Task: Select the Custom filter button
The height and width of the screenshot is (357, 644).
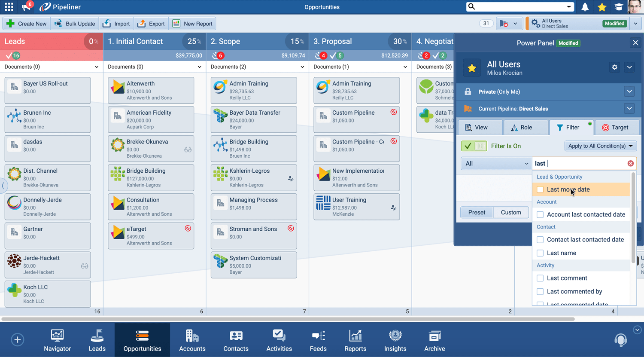Action: pyautogui.click(x=511, y=213)
